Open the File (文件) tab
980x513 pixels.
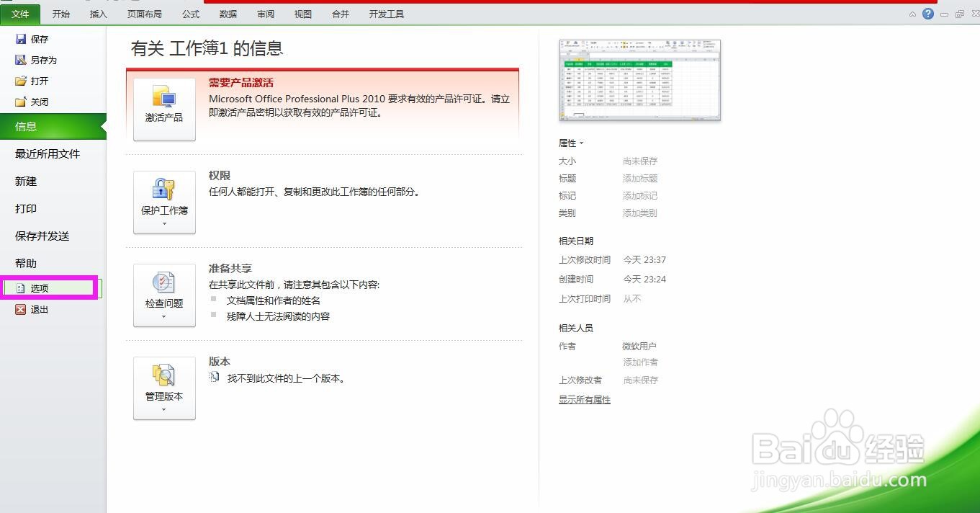click(x=20, y=14)
